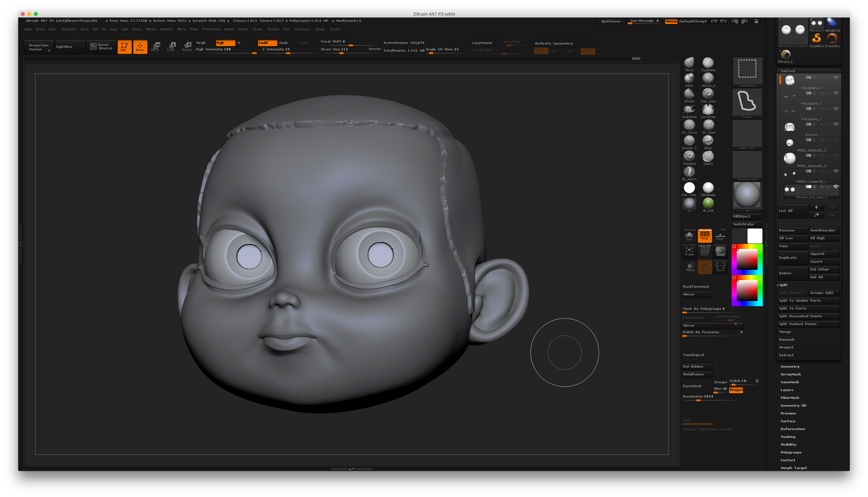Open the Zplugin menu
The width and height of the screenshot is (868, 497).
click(320, 29)
